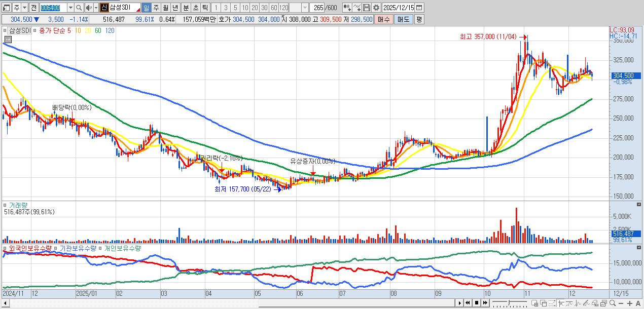This screenshot has width=644, height=309.
Task: Click the wavy line indicator icon
Action: coord(569,303)
